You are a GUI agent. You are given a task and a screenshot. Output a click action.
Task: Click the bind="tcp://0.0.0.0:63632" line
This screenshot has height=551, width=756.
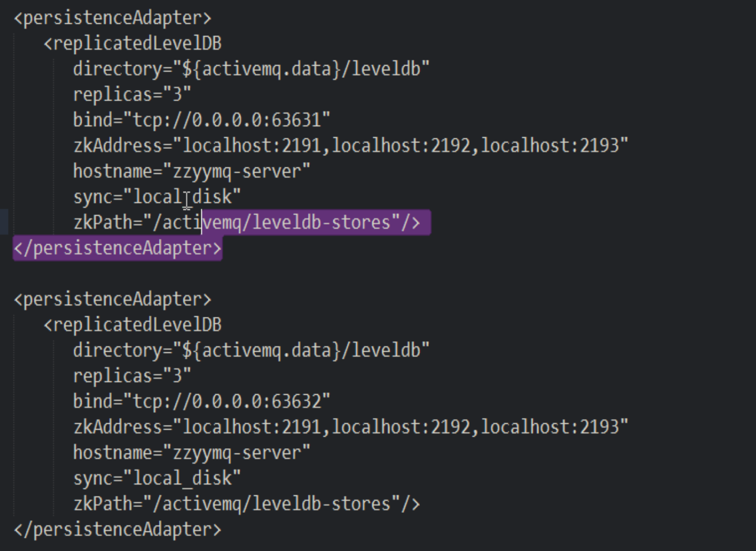point(201,401)
